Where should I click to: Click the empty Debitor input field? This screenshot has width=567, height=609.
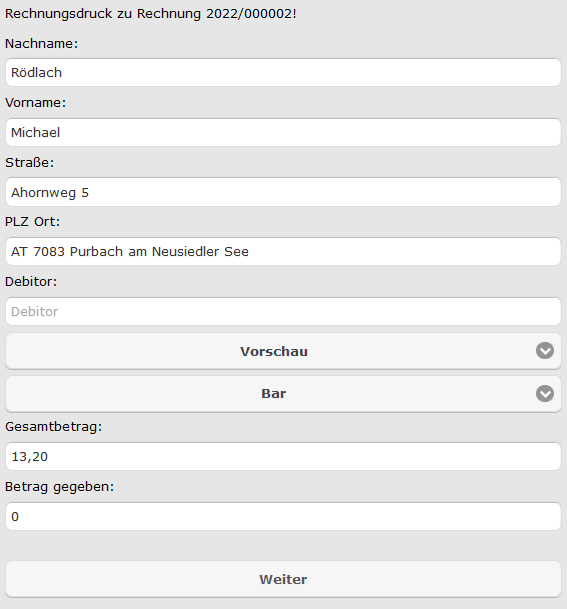coord(283,311)
